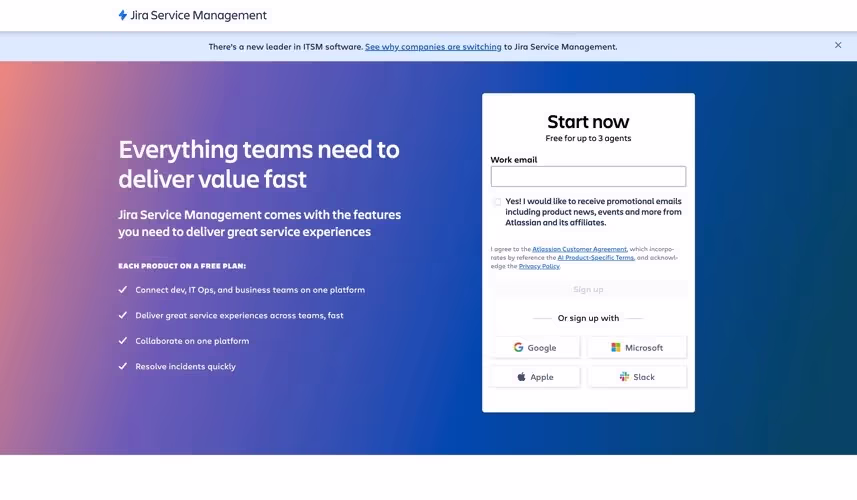Click 'Or sign up with' divider text
857x500 pixels.
[588, 318]
